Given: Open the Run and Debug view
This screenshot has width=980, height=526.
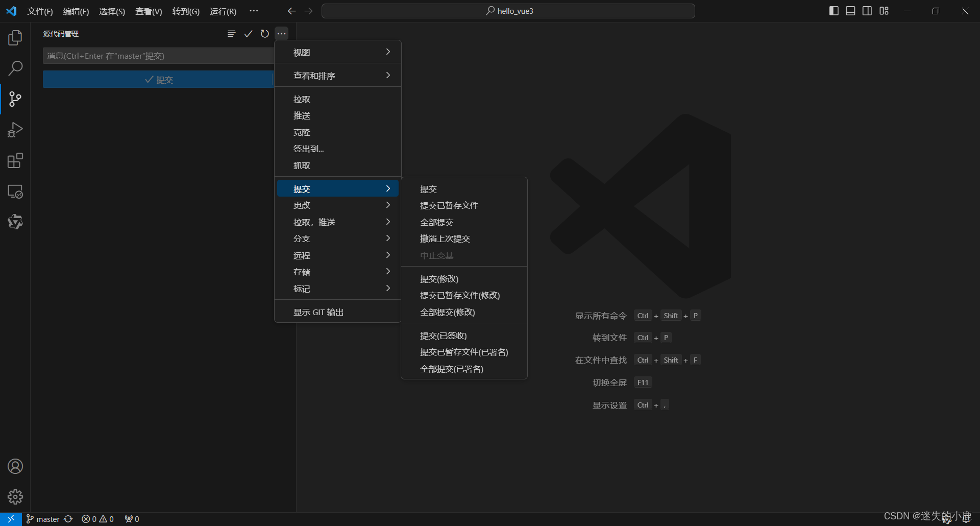Looking at the screenshot, I should tap(15, 130).
